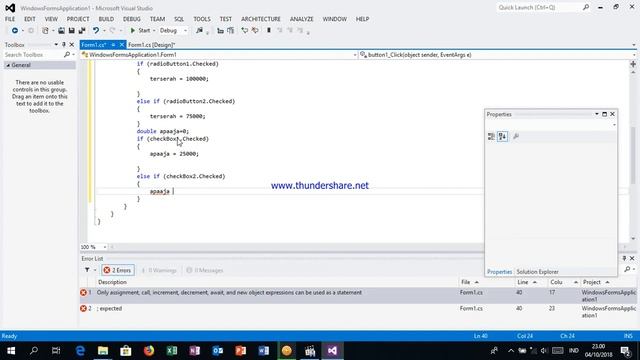640x360 pixels.
Task: Click the Save All toolbar icon
Action: click(x=82, y=31)
